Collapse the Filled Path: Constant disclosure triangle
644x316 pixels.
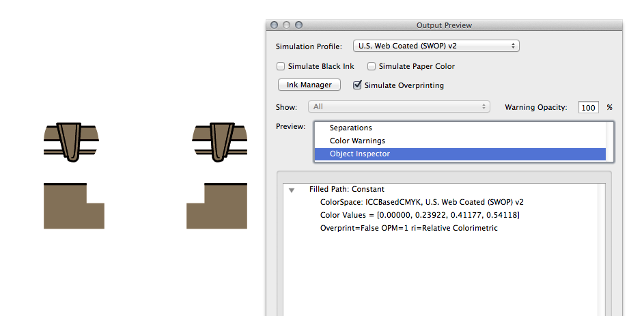coord(292,190)
